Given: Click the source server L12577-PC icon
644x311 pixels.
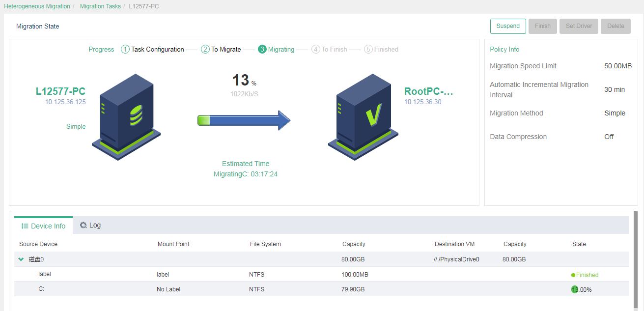Looking at the screenshot, I should [x=126, y=117].
